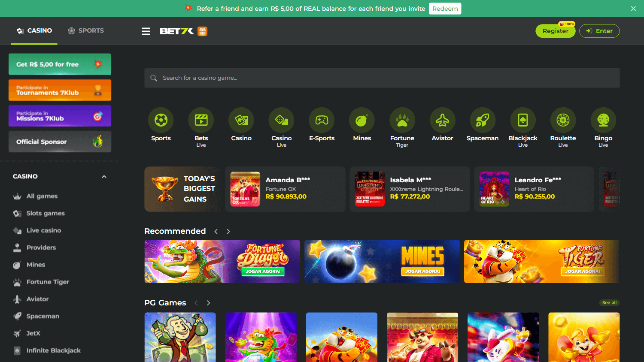644x362 pixels.
Task: Click Redeem in the top banner
Action: [445, 9]
